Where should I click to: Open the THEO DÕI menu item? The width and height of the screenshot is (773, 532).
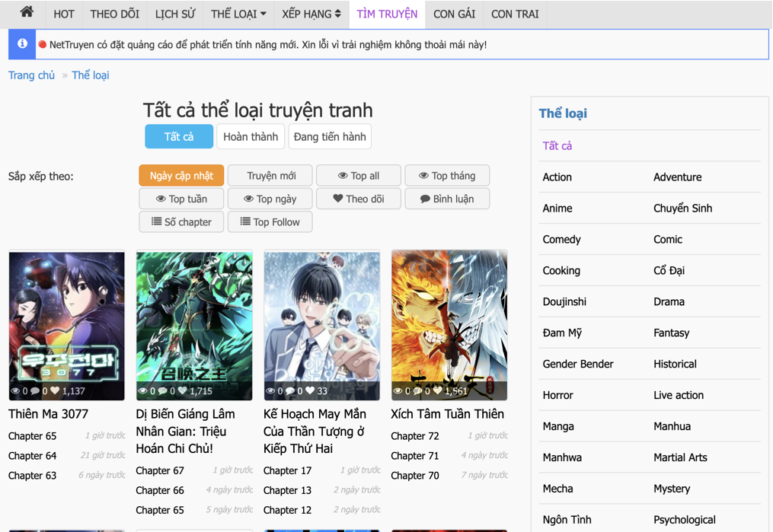pyautogui.click(x=114, y=14)
